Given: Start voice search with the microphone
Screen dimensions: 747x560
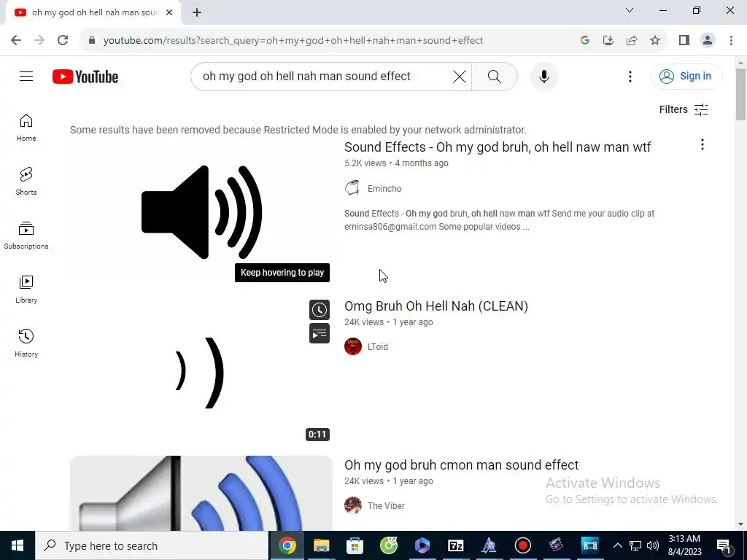Looking at the screenshot, I should click(x=543, y=76).
